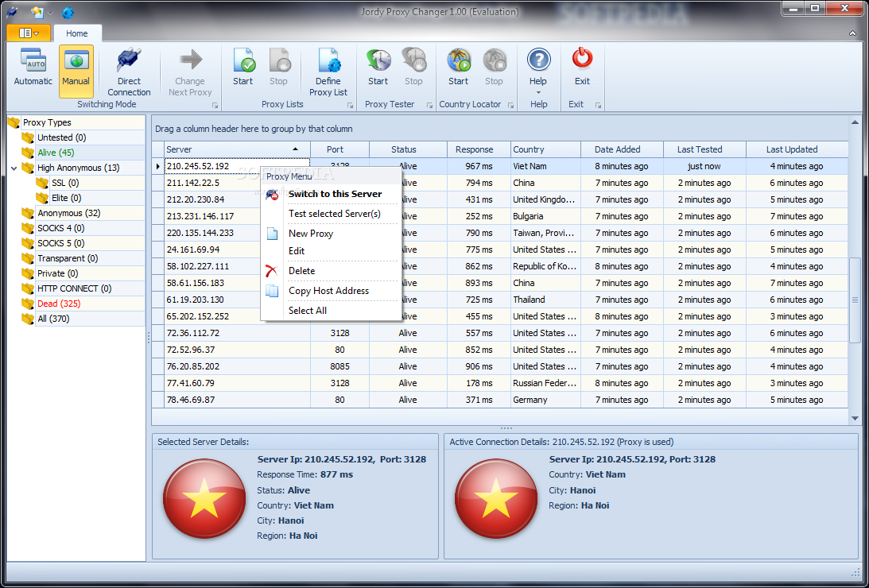Sort by Last Tested column header

point(704,149)
